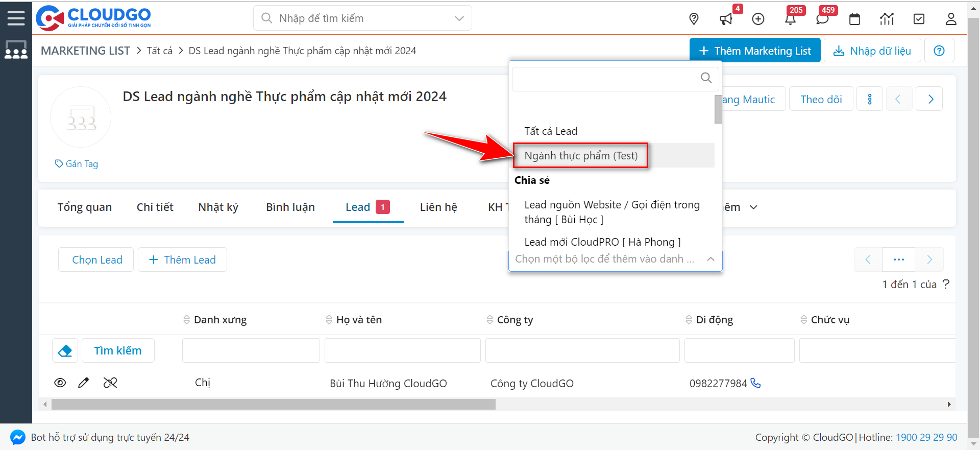Open the hamburger main menu
Image resolution: width=980 pixels, height=450 pixels.
[x=16, y=18]
